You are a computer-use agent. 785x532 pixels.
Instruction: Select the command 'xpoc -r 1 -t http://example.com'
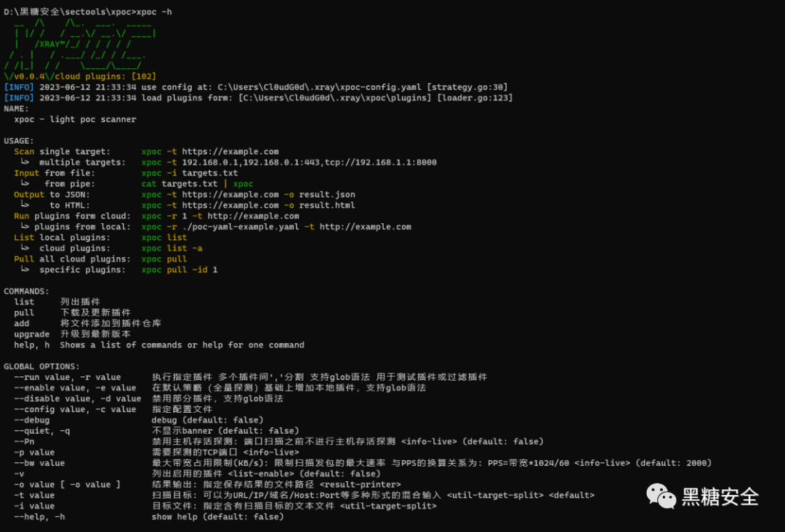point(220,216)
